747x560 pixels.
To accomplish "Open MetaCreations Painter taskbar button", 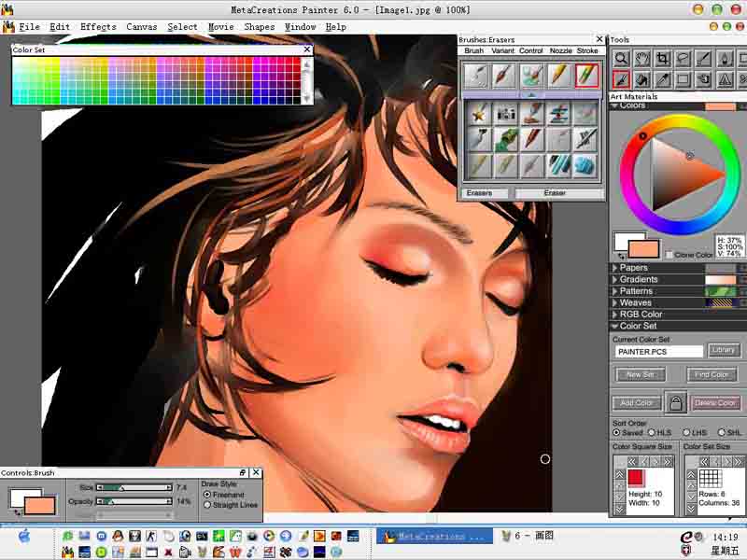I will coord(434,536).
